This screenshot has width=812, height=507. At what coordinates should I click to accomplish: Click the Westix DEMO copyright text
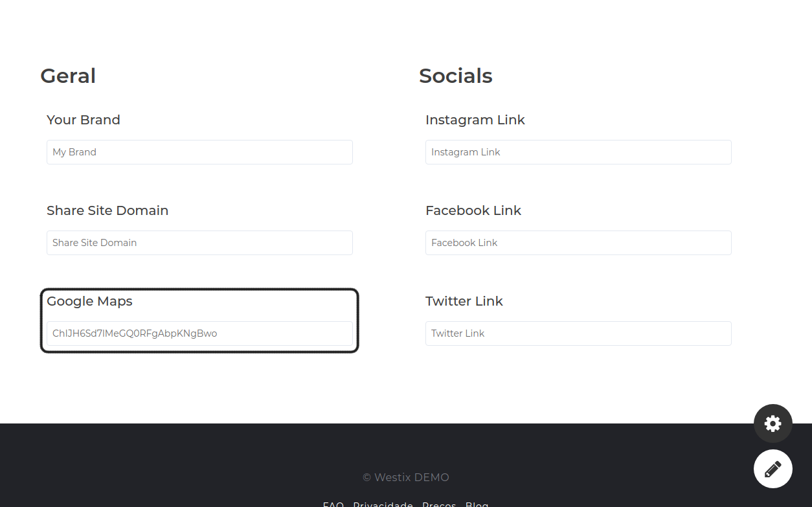pyautogui.click(x=406, y=477)
